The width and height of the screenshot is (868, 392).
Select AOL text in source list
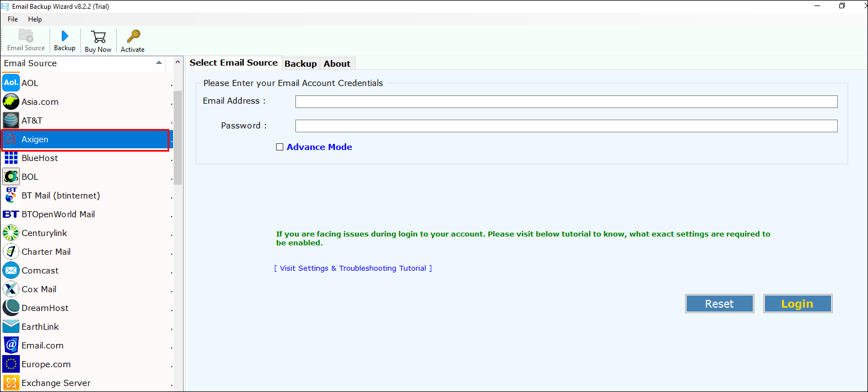[30, 83]
